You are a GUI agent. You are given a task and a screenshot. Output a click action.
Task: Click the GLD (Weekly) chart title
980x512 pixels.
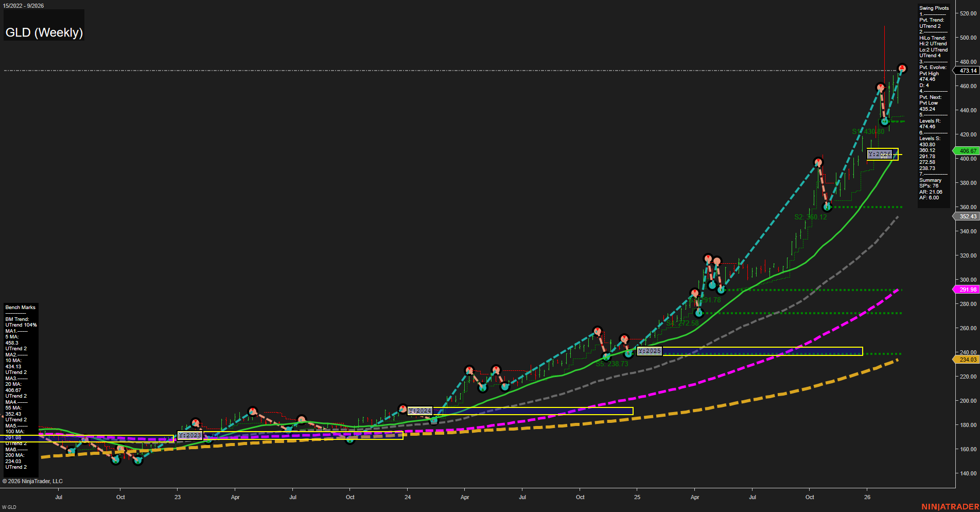coord(44,32)
